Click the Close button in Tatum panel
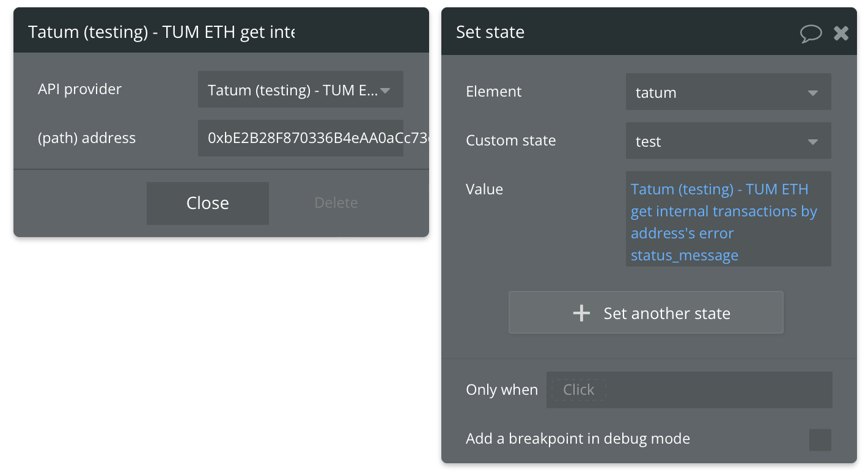868x473 pixels. [x=208, y=203]
